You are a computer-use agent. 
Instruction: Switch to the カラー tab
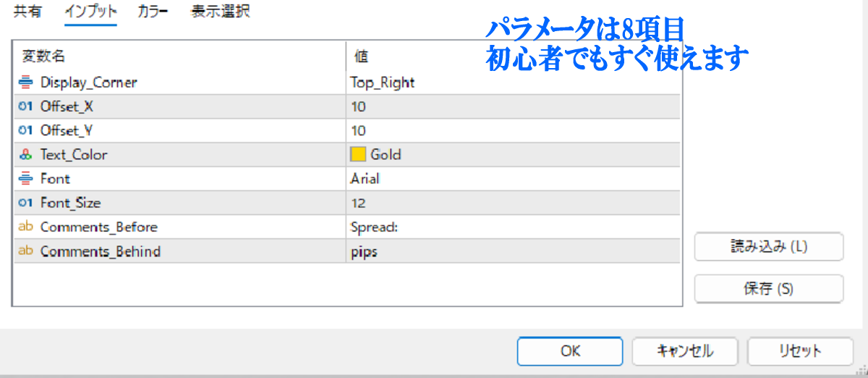click(153, 12)
